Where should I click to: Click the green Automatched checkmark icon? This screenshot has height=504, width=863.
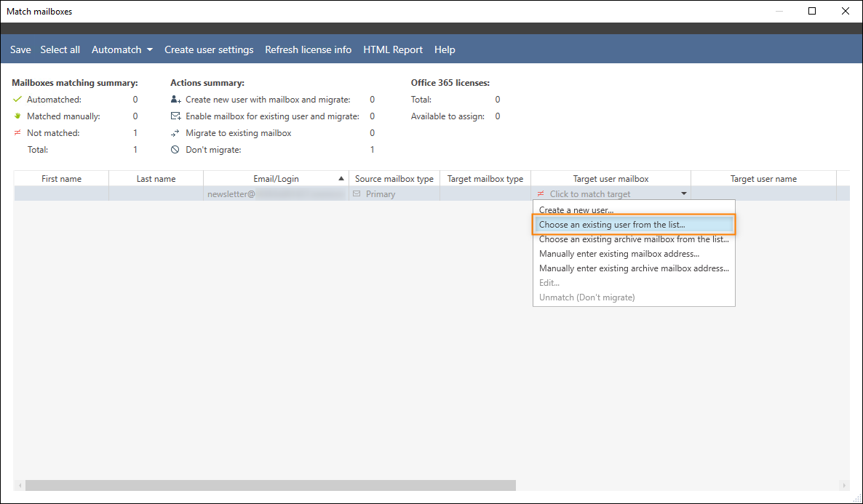17,99
